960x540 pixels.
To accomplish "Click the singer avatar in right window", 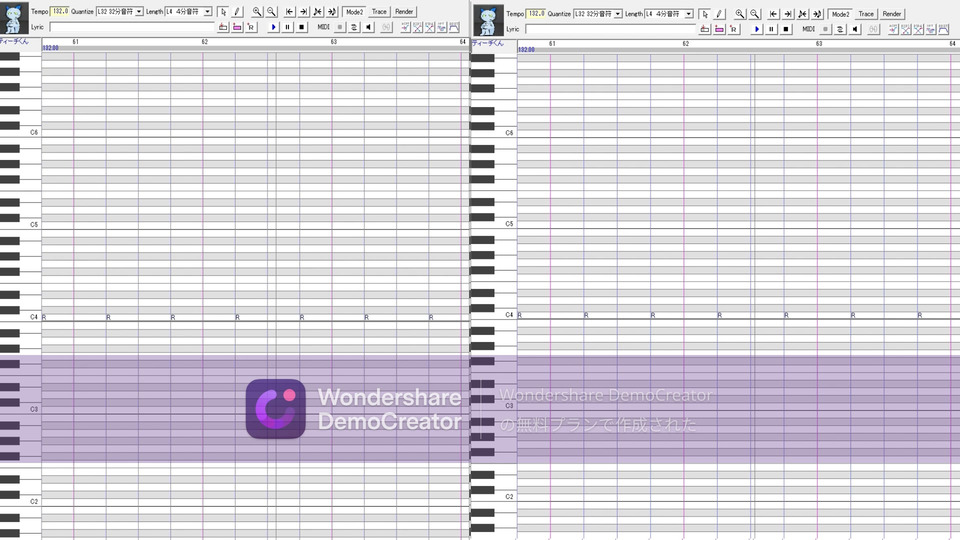I will [x=488, y=21].
